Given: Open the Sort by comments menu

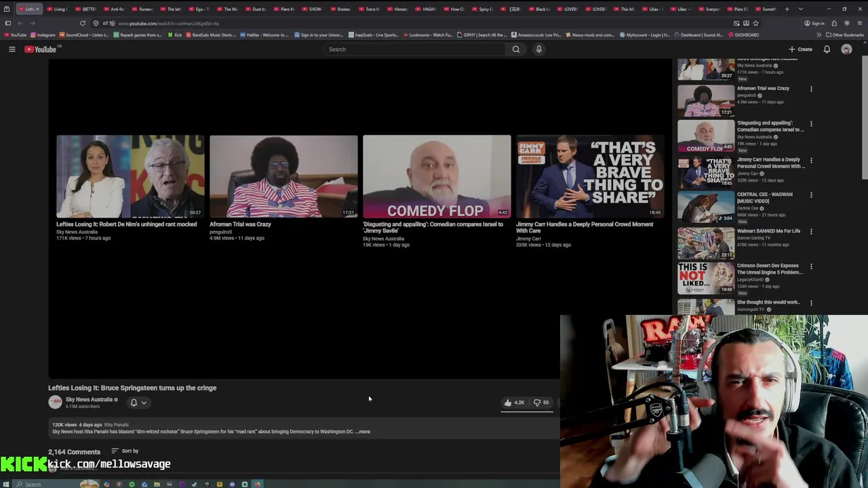Looking at the screenshot, I should (x=125, y=451).
